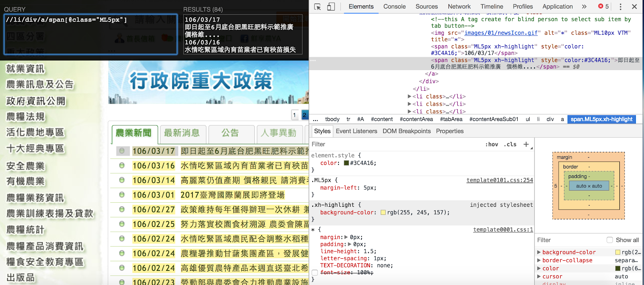Expand the second collapsed li class node
Image resolution: width=644 pixels, height=285 pixels.
(x=409, y=104)
